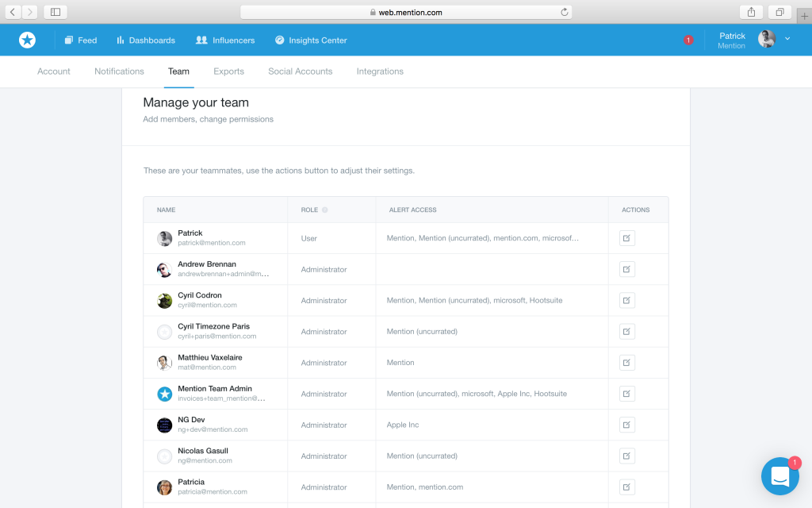Click the Cyril Codron name
The width and height of the screenshot is (812, 508).
pos(199,295)
